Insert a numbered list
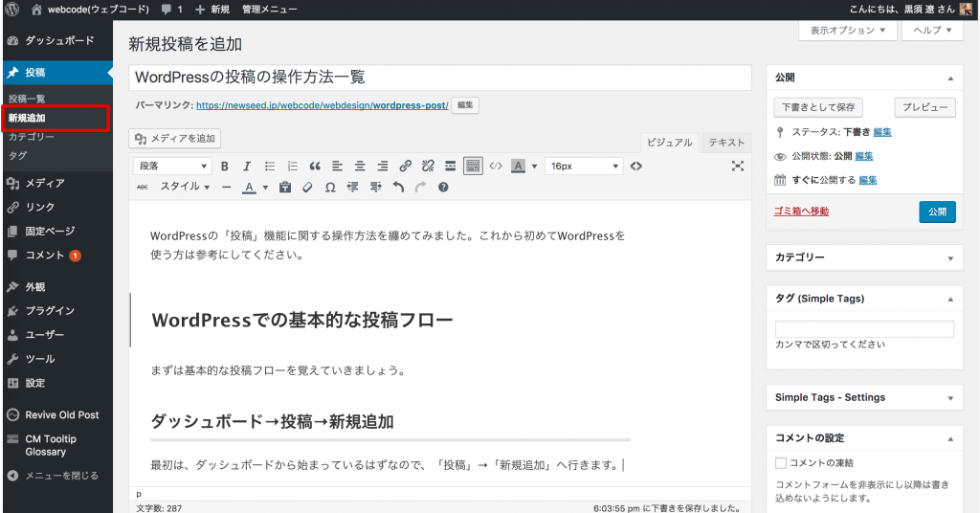This screenshot has height=513, width=980. 293,167
